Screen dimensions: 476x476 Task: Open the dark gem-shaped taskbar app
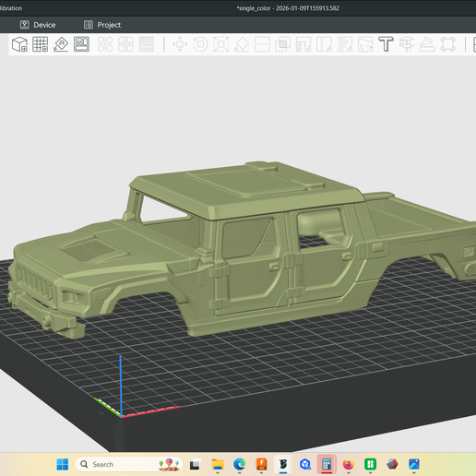click(x=392, y=464)
